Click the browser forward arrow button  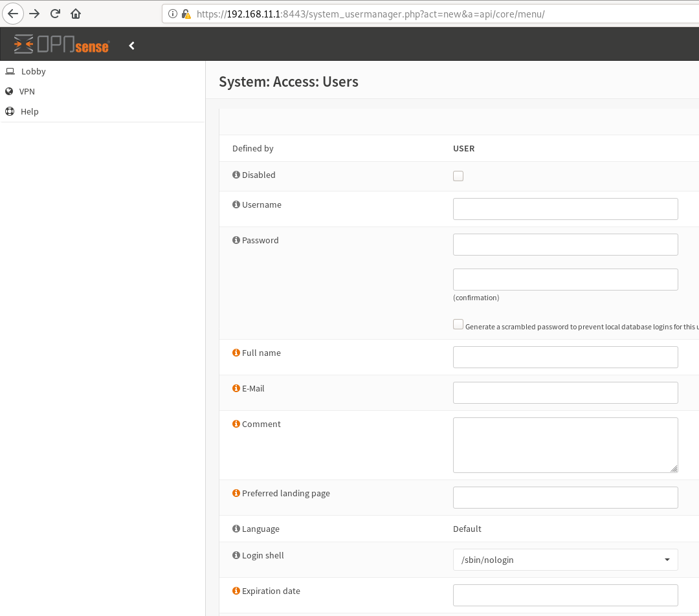pos(35,14)
